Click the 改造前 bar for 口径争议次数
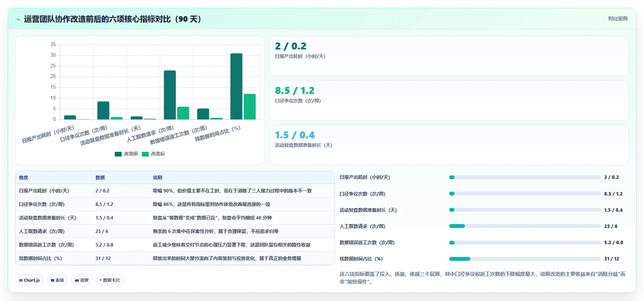Screen dimensions: 644x301 (x=103, y=111)
